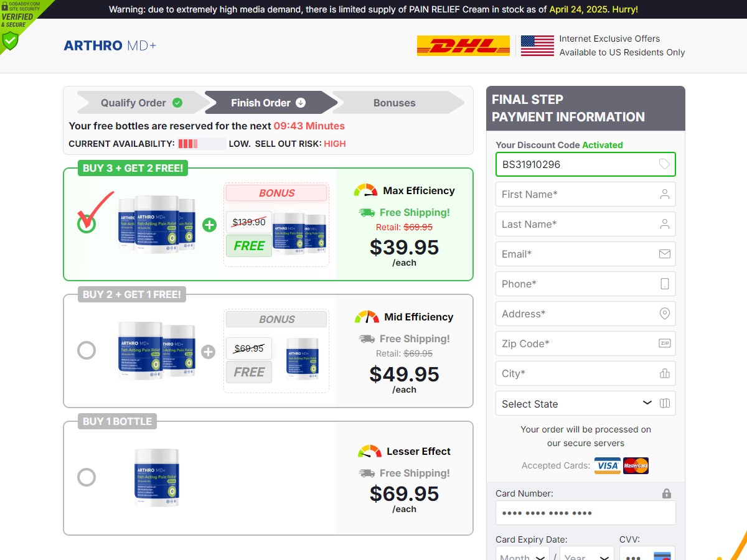The width and height of the screenshot is (747, 560).
Task: Click the location pin icon in Address field
Action: [665, 314]
